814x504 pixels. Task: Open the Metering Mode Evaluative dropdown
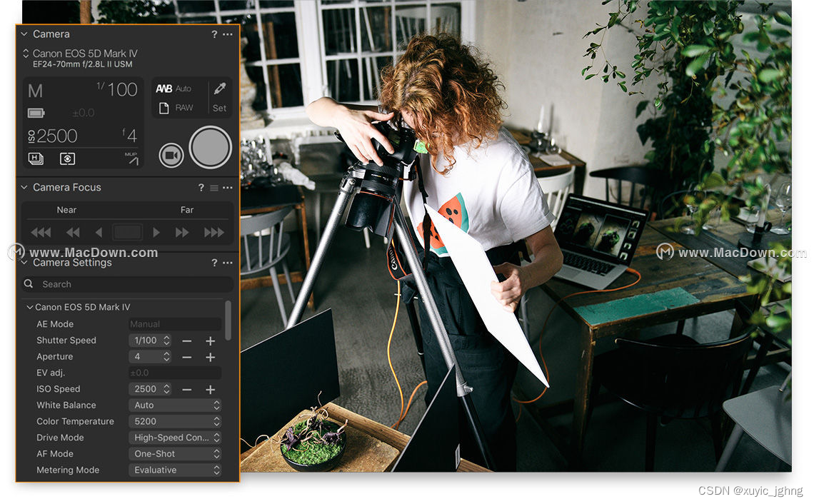point(174,470)
